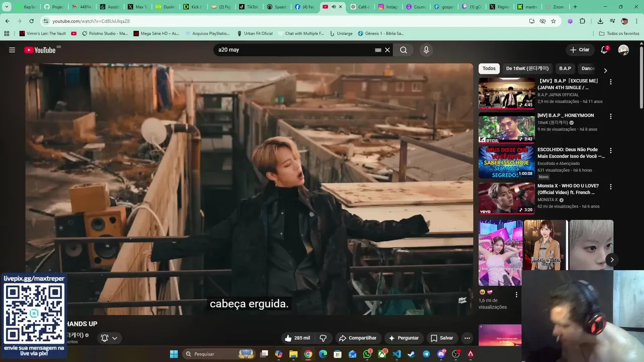
Task: Switch to the Duolingo browser tab
Action: tap(165, 7)
